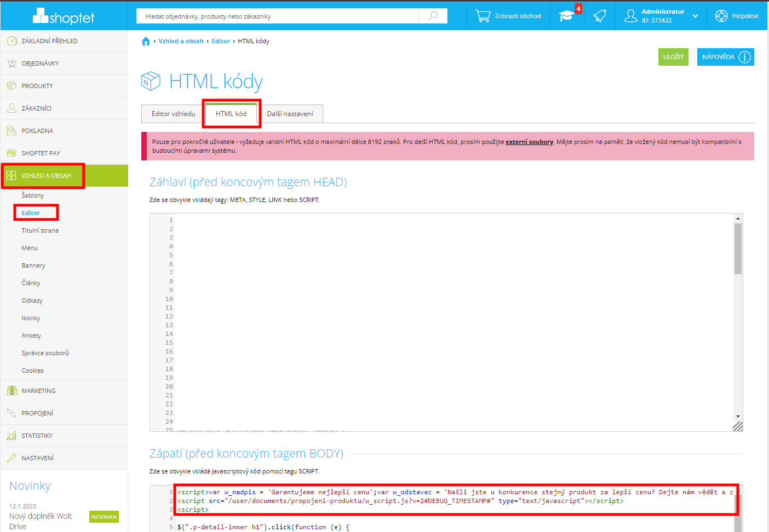The width and height of the screenshot is (769, 532).
Task: Click the Novinky heading
Action: click(30, 486)
